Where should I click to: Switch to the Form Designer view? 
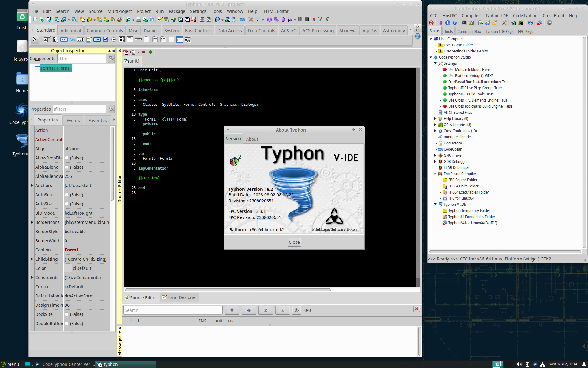(179, 297)
